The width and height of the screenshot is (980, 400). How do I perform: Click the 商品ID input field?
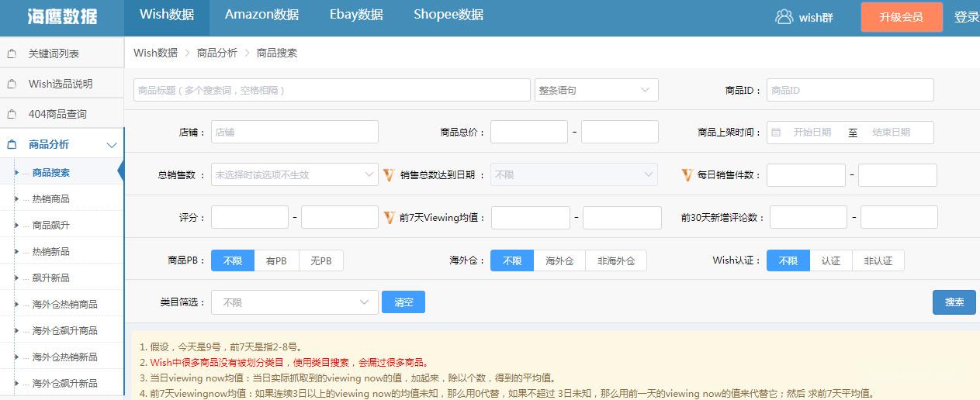click(850, 90)
